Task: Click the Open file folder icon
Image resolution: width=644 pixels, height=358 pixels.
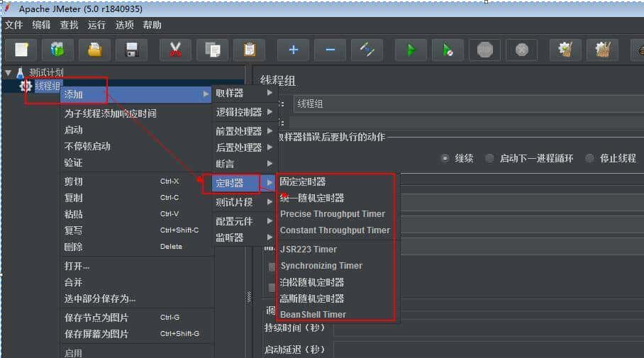Action: tap(95, 50)
